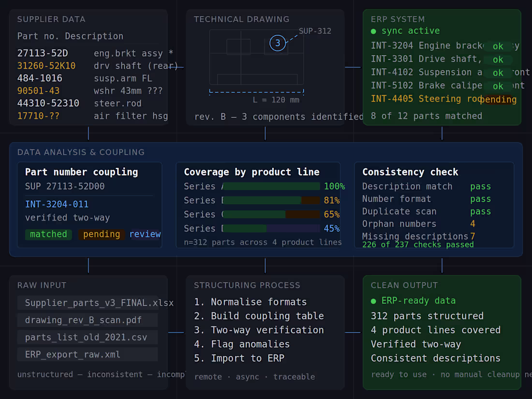Click Consistent descriptions line
Screen dimensions: 532x399
coord(436,358)
